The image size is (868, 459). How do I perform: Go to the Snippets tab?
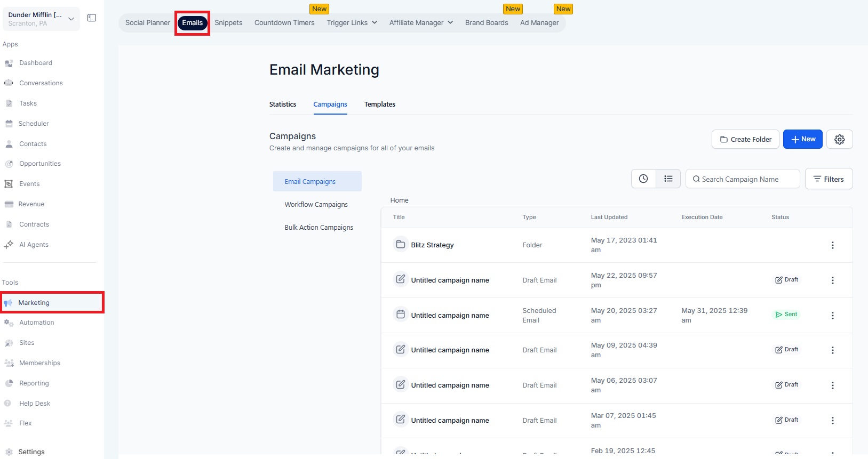228,22
